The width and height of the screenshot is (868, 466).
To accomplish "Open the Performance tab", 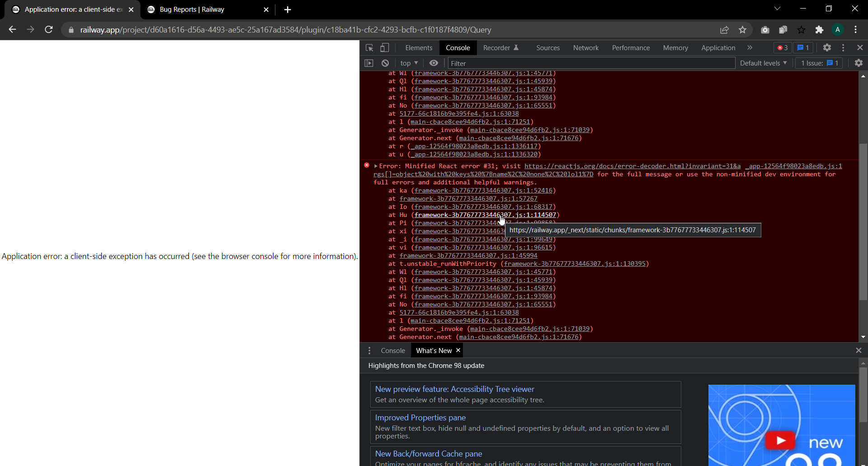I will (631, 48).
